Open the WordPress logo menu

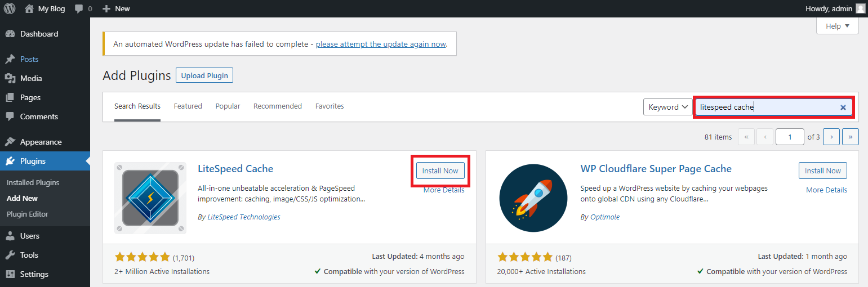10,8
